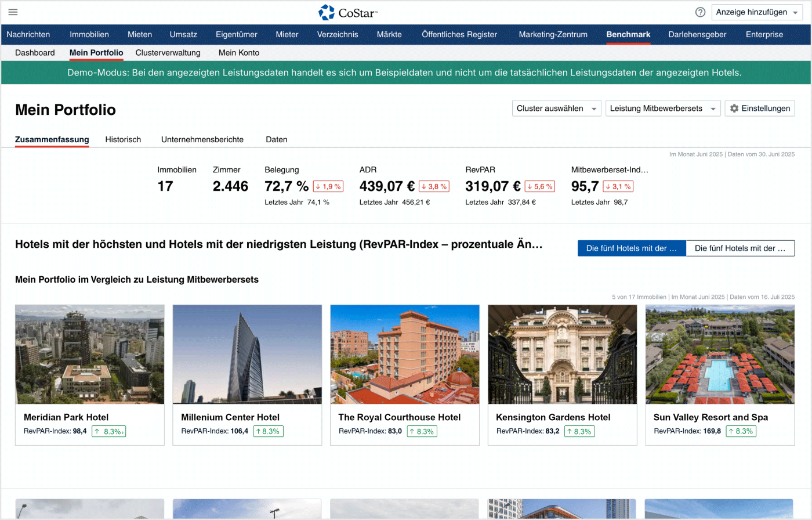Click the Millenium Center Hotel photo

247,354
